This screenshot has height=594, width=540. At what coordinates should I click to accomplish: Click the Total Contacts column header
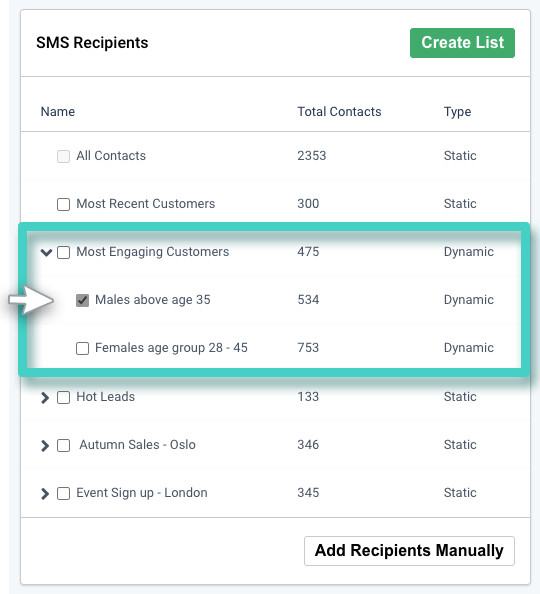coord(339,112)
